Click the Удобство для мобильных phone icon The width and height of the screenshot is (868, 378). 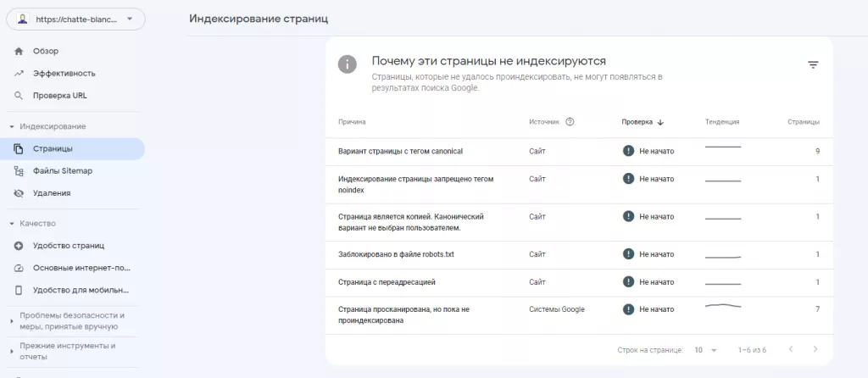(x=19, y=290)
